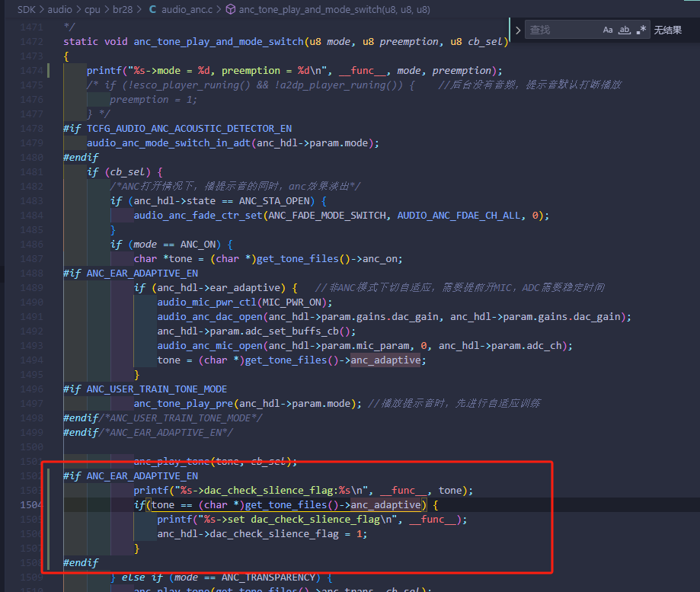The width and height of the screenshot is (700, 592).
Task: Click the ANC_STA_OPEN constant
Action: click(x=274, y=201)
